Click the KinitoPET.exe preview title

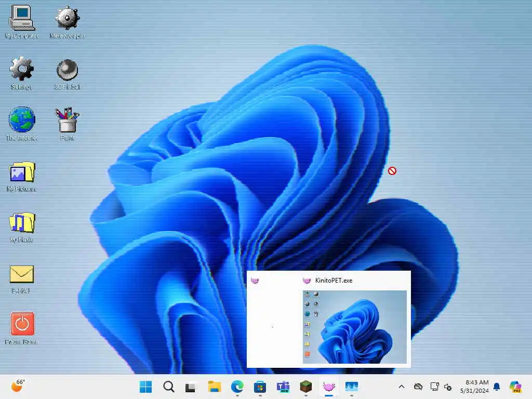click(334, 280)
